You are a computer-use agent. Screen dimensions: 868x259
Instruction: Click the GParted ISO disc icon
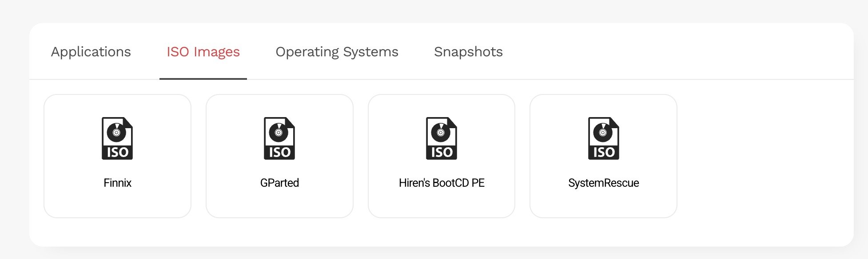pyautogui.click(x=279, y=138)
